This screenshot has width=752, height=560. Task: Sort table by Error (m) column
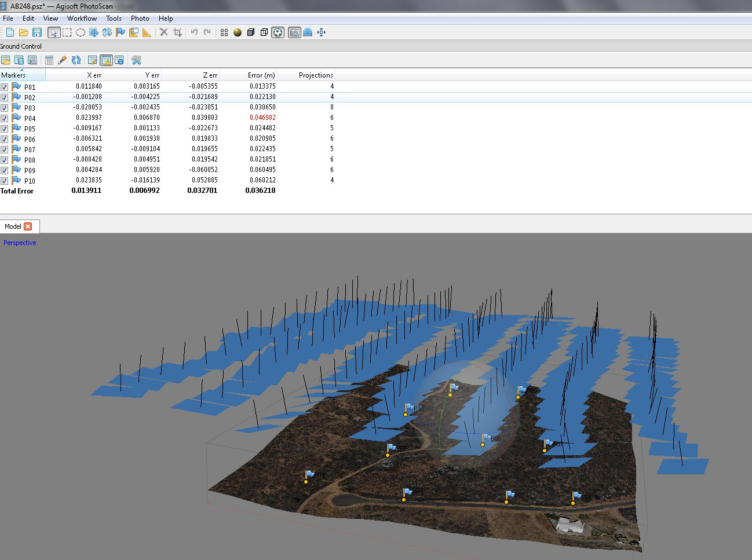click(261, 75)
